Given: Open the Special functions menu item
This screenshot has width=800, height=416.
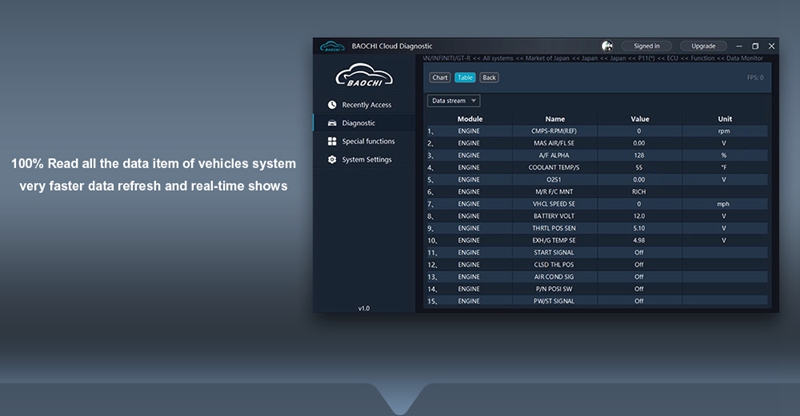Looking at the screenshot, I should (x=368, y=142).
